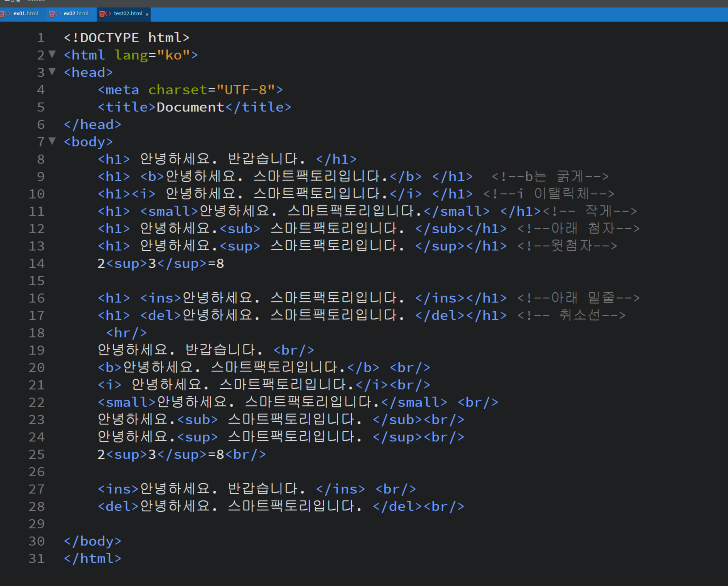Click the "ko" attribute value
This screenshot has width=728, height=586.
tap(174, 55)
